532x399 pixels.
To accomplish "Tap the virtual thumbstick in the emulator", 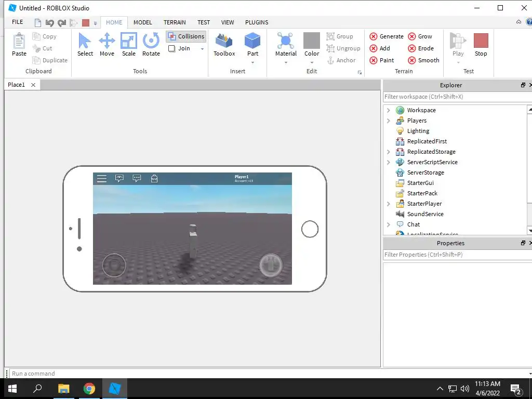I will 114,265.
